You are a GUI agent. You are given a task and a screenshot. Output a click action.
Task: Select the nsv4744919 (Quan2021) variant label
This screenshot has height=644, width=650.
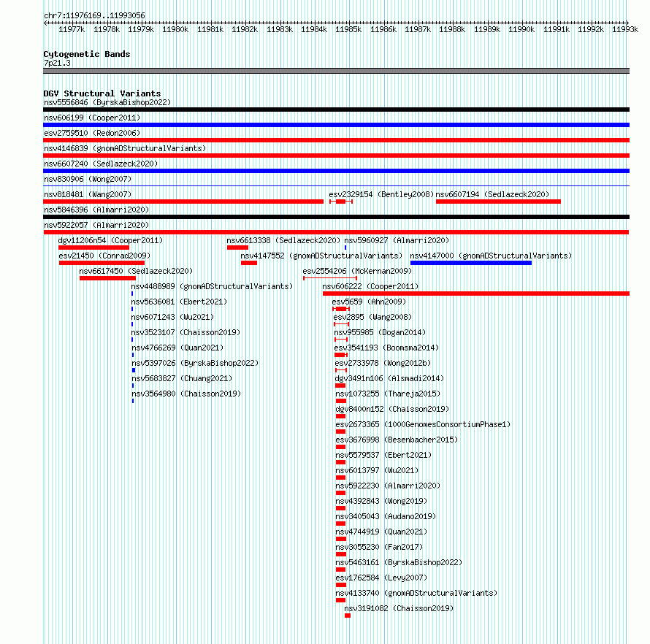381,532
